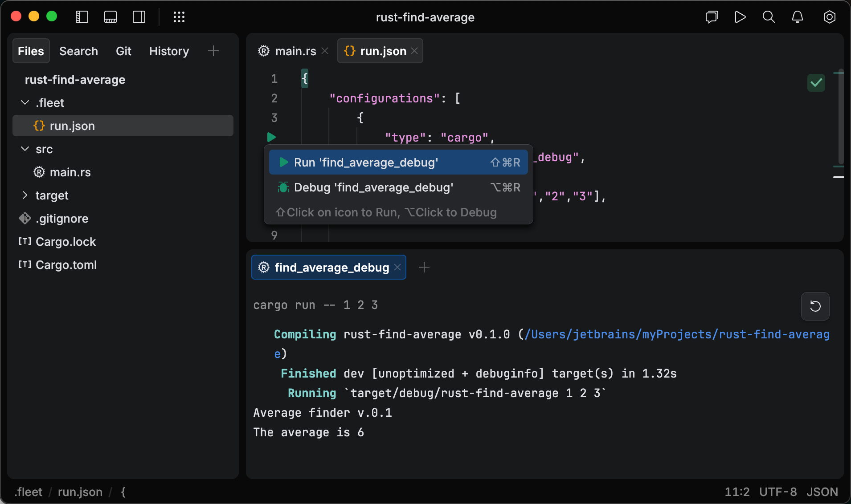Expand the target folder
Screen dimensions: 851x504
click(x=25, y=195)
